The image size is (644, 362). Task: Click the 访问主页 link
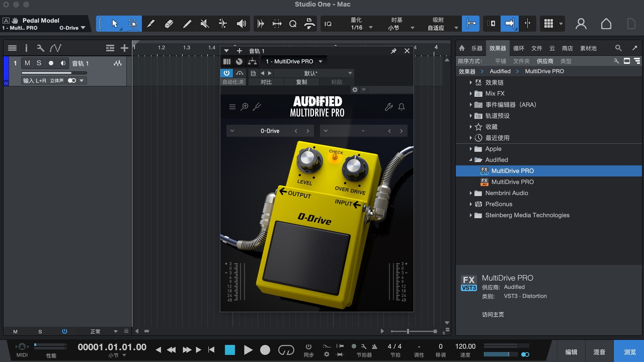(493, 314)
